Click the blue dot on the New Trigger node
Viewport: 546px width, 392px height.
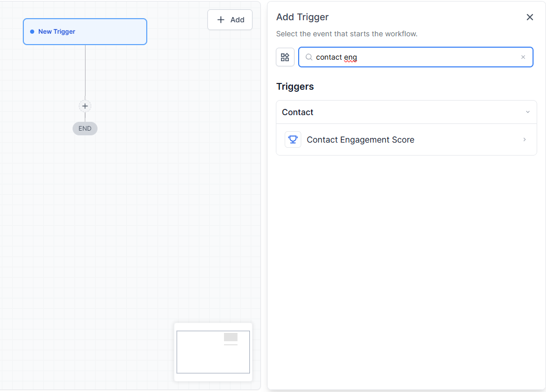[32, 32]
